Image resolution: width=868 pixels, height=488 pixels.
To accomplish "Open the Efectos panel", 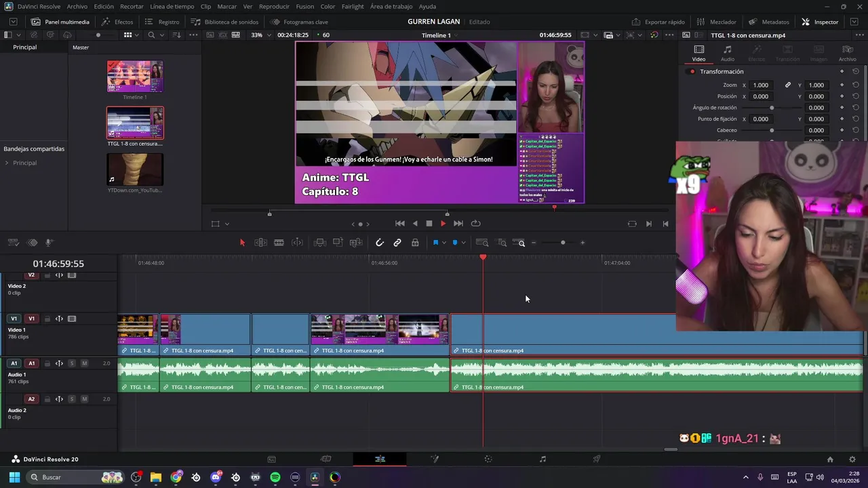I will (117, 22).
